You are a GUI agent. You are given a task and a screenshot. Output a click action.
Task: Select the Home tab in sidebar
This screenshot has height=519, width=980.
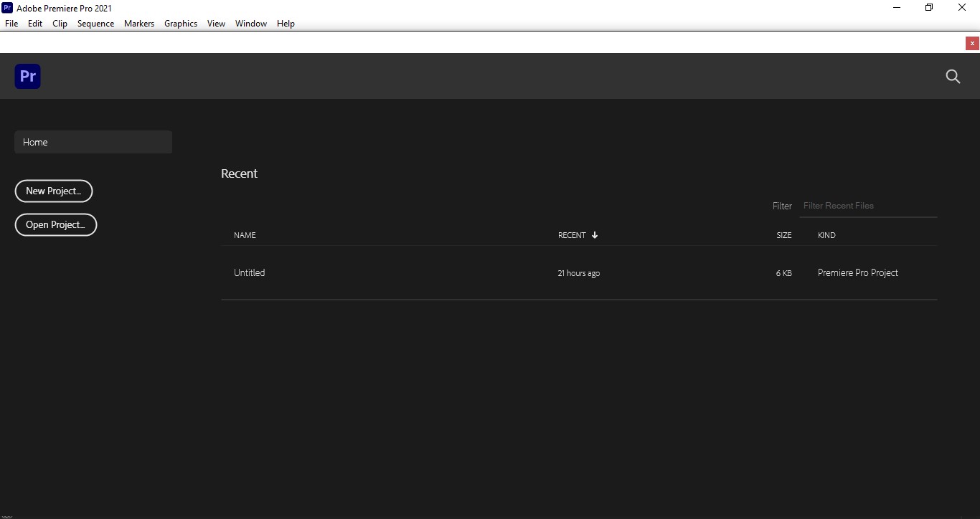tap(93, 142)
